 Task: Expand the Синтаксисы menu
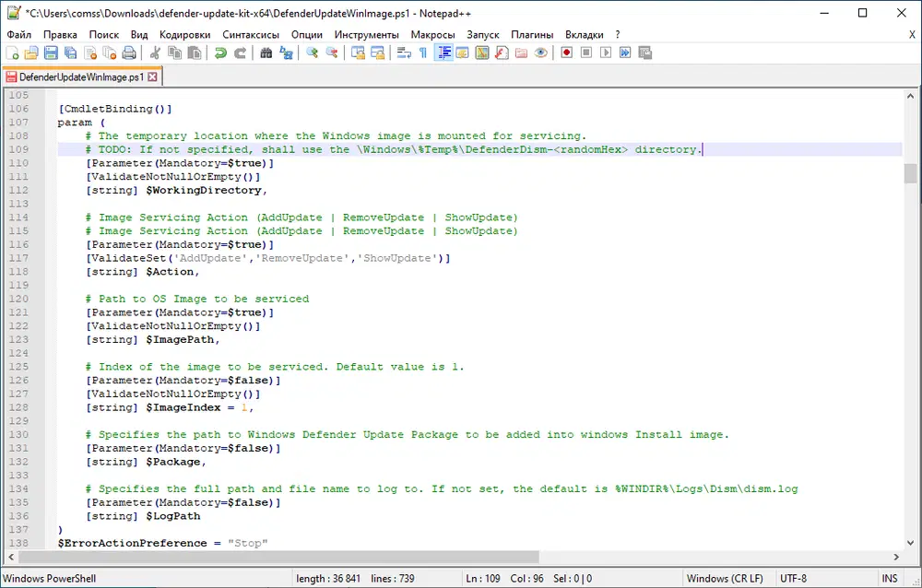pyautogui.click(x=251, y=34)
